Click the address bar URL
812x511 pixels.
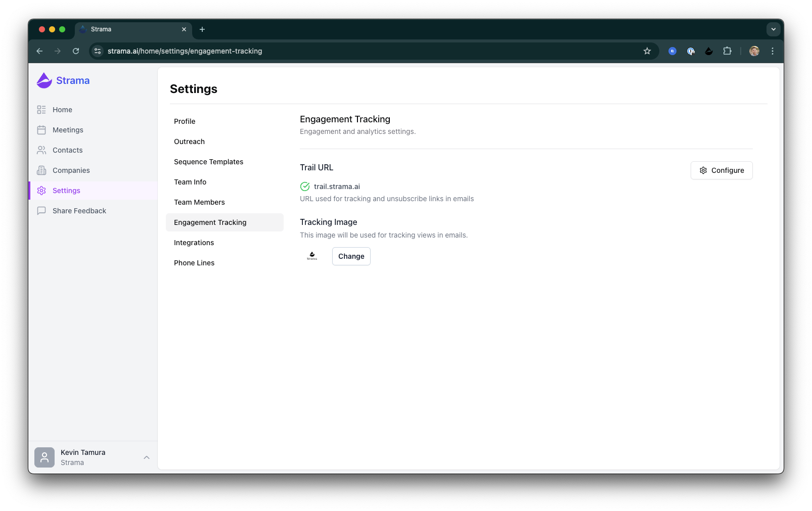pyautogui.click(x=185, y=51)
